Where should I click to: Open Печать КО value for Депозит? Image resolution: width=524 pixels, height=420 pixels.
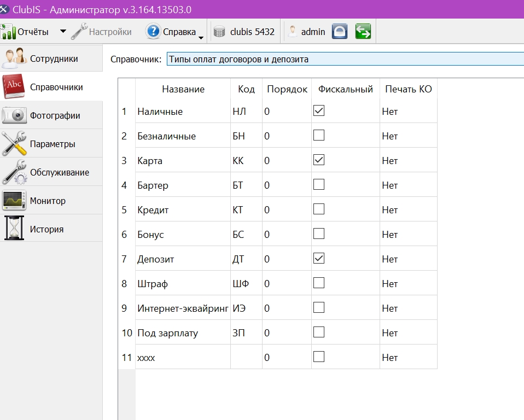(x=409, y=258)
